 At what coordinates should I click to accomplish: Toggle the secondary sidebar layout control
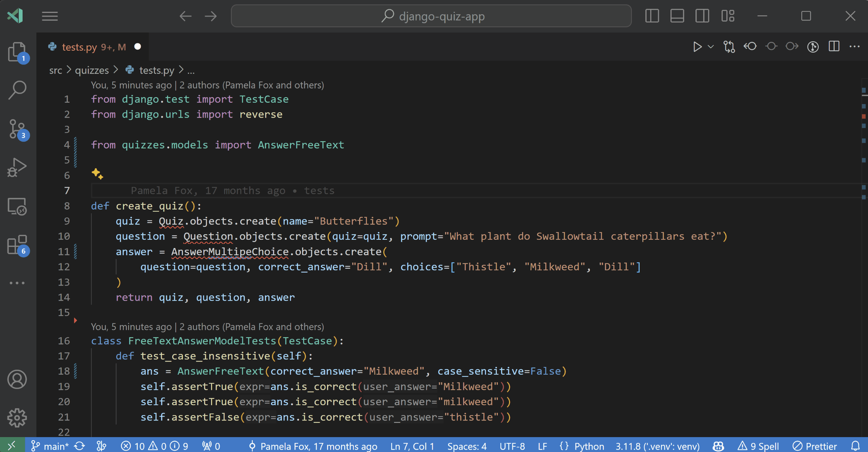tap(702, 16)
